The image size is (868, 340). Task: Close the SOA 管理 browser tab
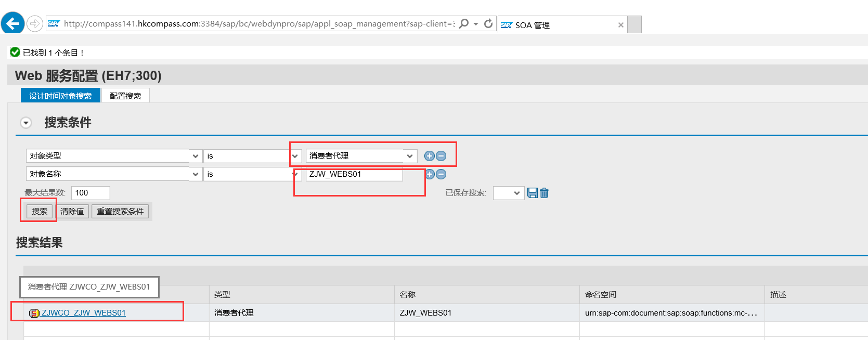coord(620,25)
